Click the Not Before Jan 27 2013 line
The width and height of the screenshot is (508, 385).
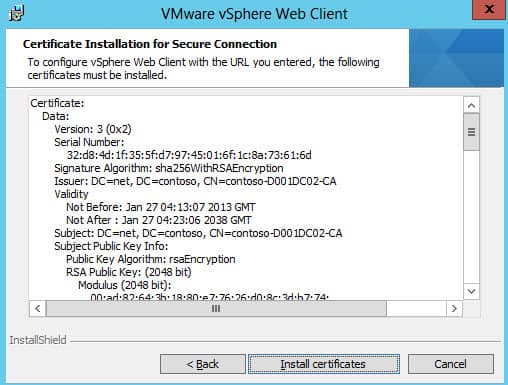pyautogui.click(x=161, y=207)
